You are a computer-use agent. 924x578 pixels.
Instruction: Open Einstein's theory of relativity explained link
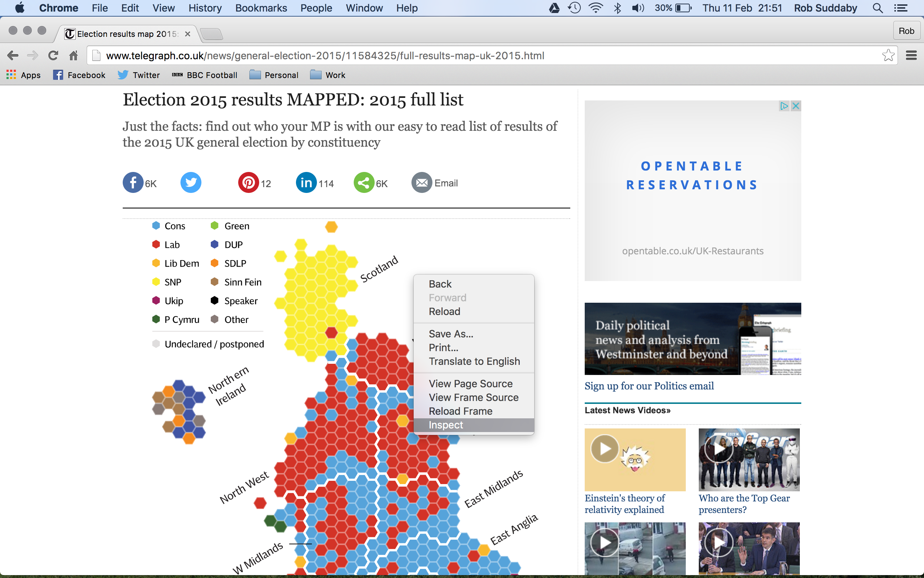pos(625,504)
